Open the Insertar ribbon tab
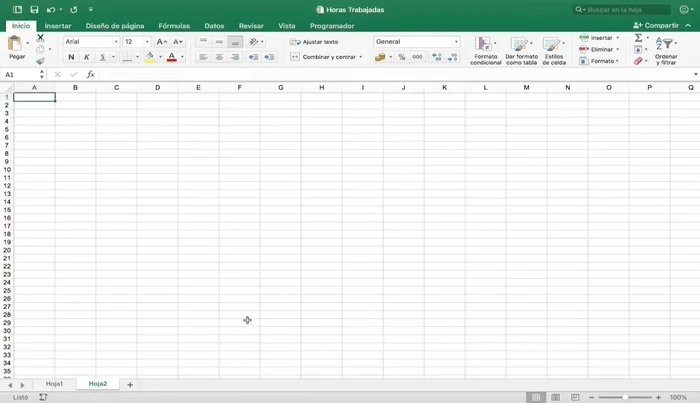The width and height of the screenshot is (700, 403). point(58,26)
